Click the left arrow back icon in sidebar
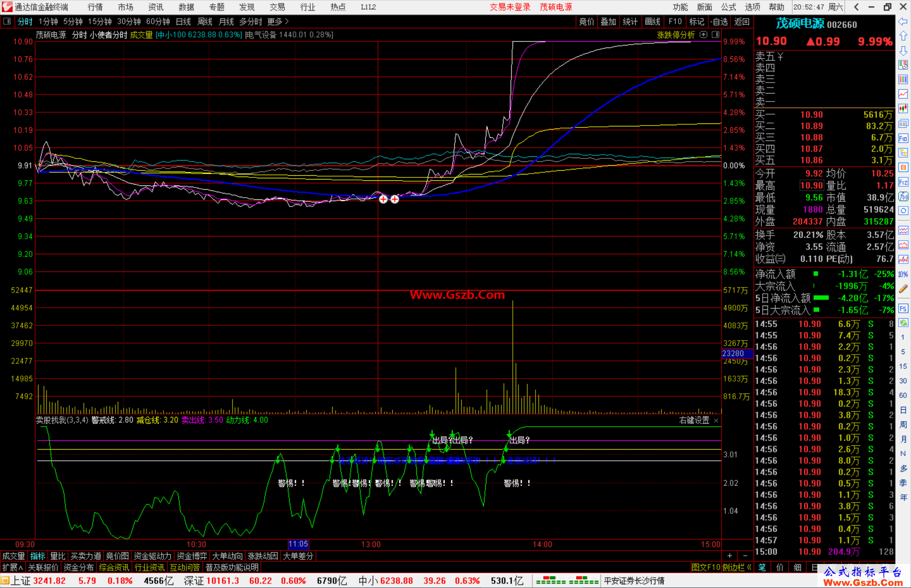The height and width of the screenshot is (588, 911). point(903,21)
